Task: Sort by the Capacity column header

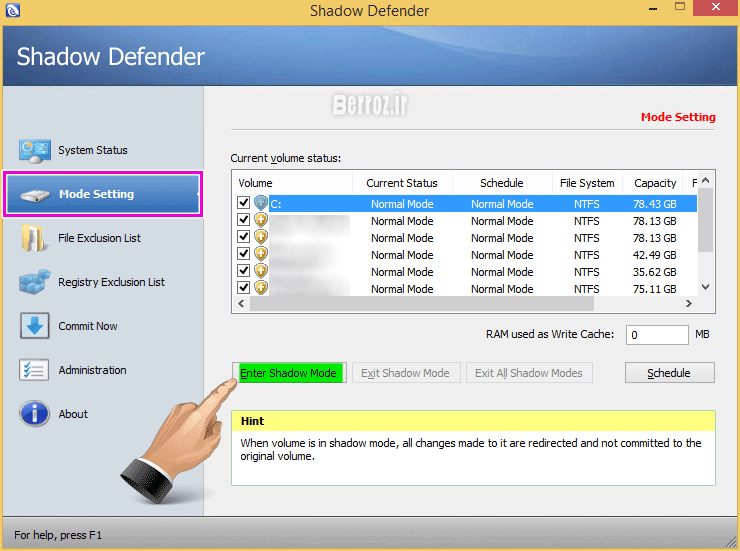Action: click(x=653, y=183)
